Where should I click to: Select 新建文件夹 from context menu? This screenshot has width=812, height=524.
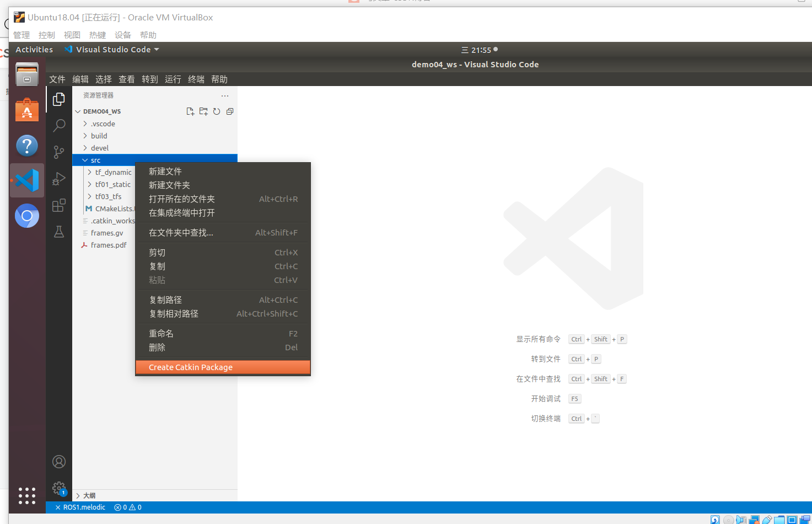pyautogui.click(x=223, y=185)
